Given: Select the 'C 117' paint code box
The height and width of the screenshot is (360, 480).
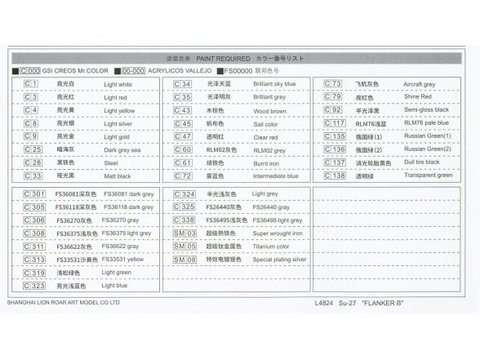Looking at the screenshot, I should tap(335, 123).
